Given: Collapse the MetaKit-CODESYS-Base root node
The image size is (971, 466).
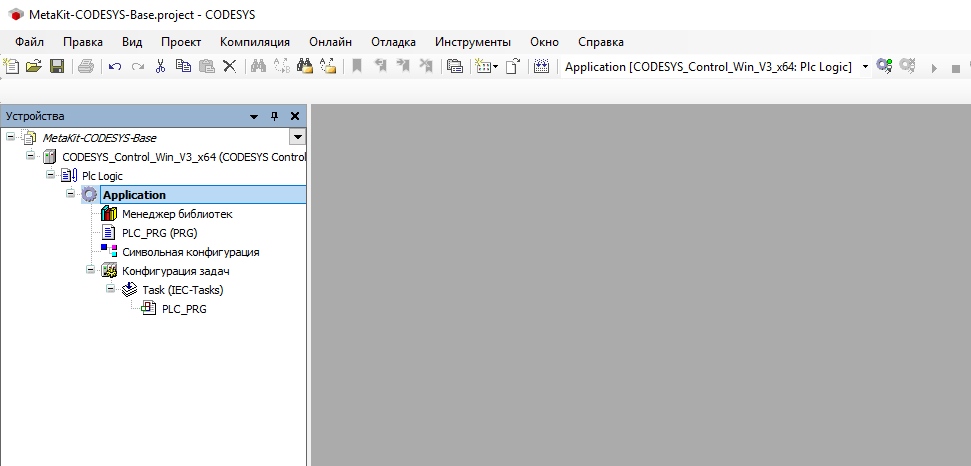Looking at the screenshot, I should pos(10,136).
